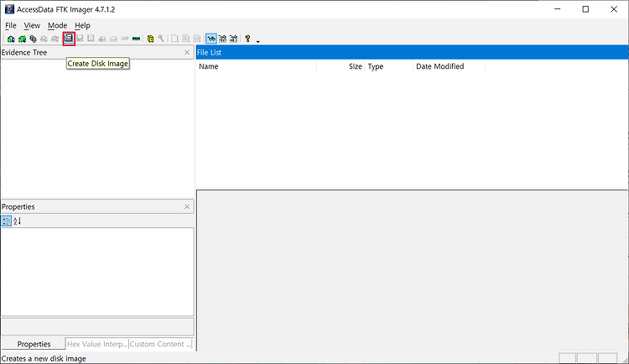Click Export Logical Image (AD1) toolbar icon

91,39
